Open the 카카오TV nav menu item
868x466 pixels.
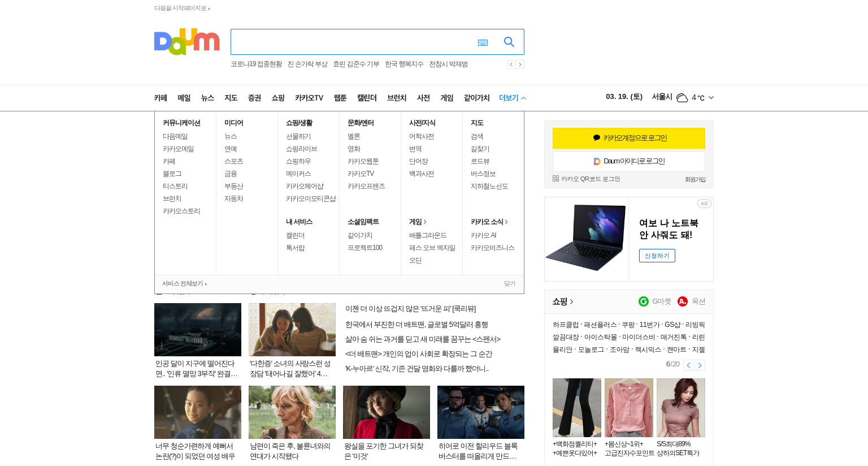pos(309,98)
